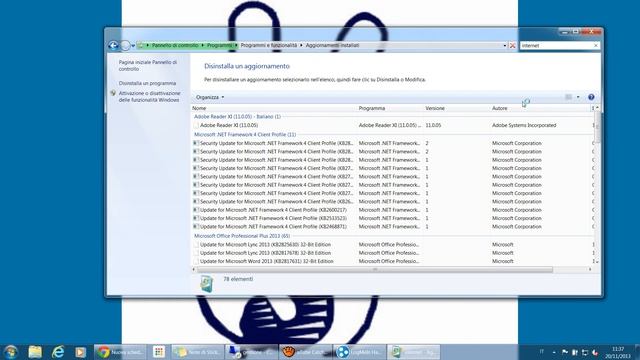The width and height of the screenshot is (640, 360).
Task: Click the battery power tray icon
Action: pos(575,352)
